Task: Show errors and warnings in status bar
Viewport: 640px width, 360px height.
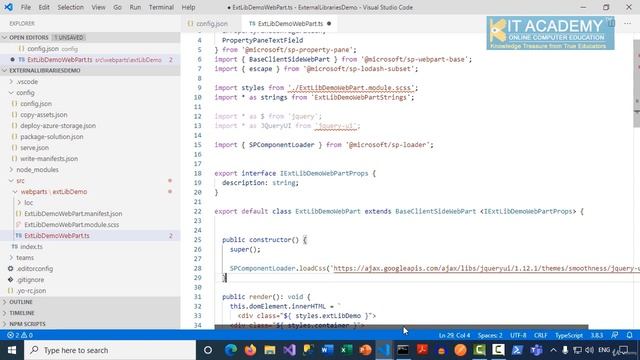Action: (20, 335)
